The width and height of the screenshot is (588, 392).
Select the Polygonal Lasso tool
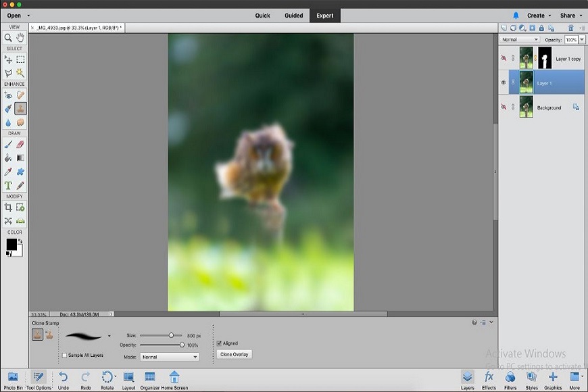(8, 72)
